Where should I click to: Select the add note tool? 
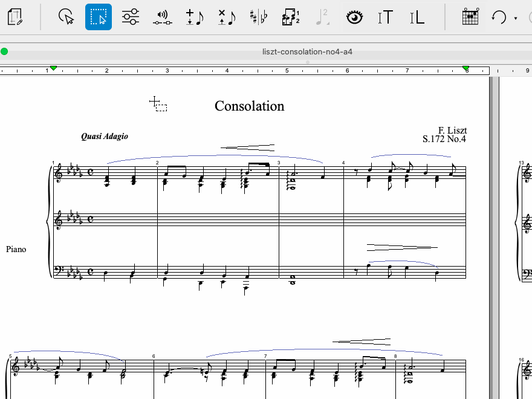[194, 17]
